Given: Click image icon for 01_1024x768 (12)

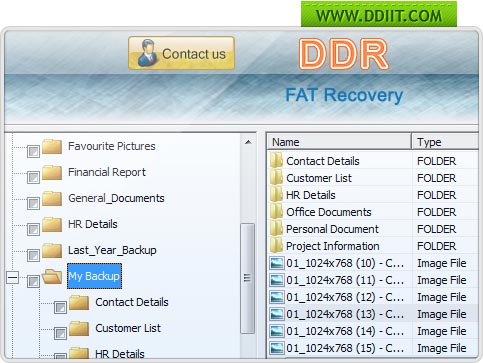Looking at the screenshot, I should tap(277, 297).
